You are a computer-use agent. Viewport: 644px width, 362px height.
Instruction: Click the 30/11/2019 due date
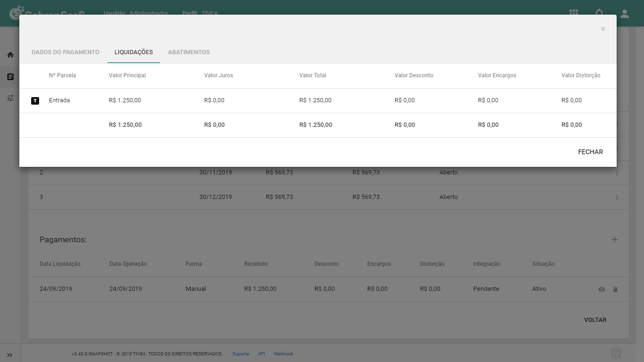[215, 173]
